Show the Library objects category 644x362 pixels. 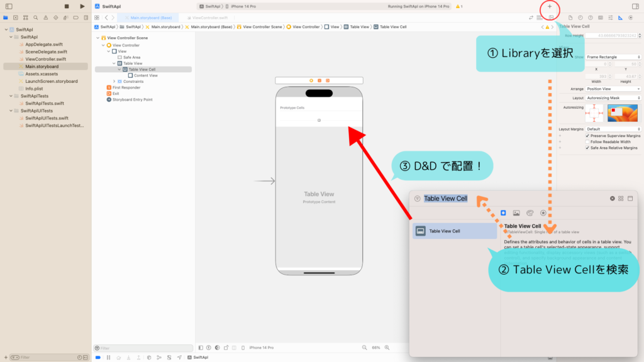pyautogui.click(x=503, y=213)
